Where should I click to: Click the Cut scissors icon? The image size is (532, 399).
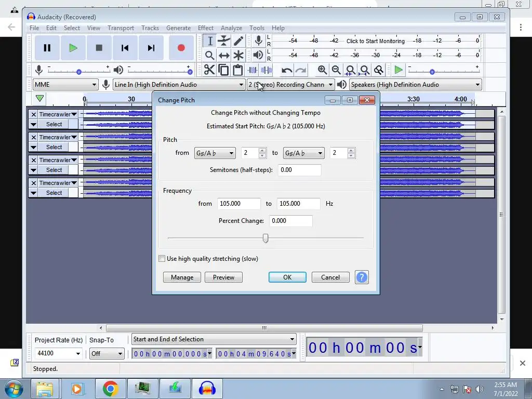point(209,70)
